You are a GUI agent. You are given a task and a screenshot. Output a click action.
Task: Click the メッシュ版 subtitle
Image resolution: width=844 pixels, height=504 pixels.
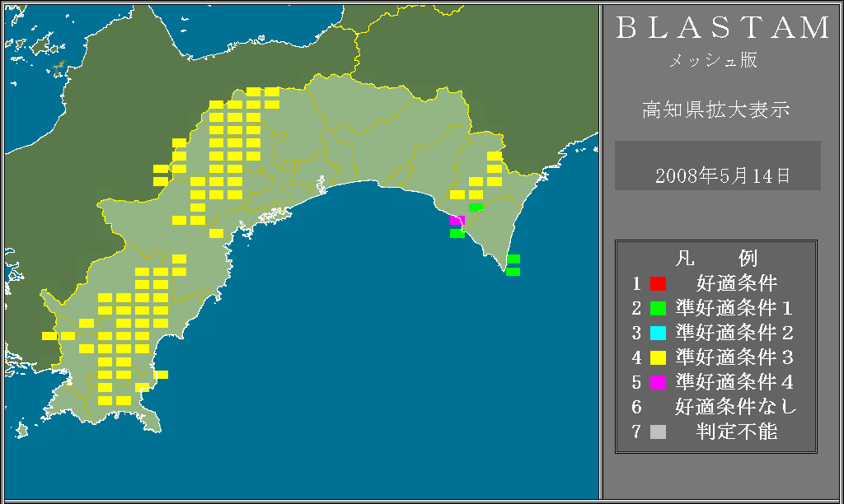pos(713,60)
